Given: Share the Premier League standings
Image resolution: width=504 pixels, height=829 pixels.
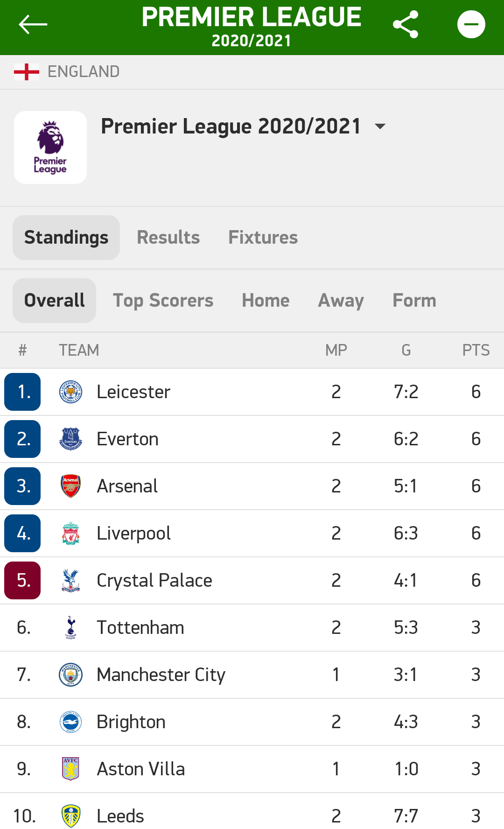Looking at the screenshot, I should (x=406, y=24).
